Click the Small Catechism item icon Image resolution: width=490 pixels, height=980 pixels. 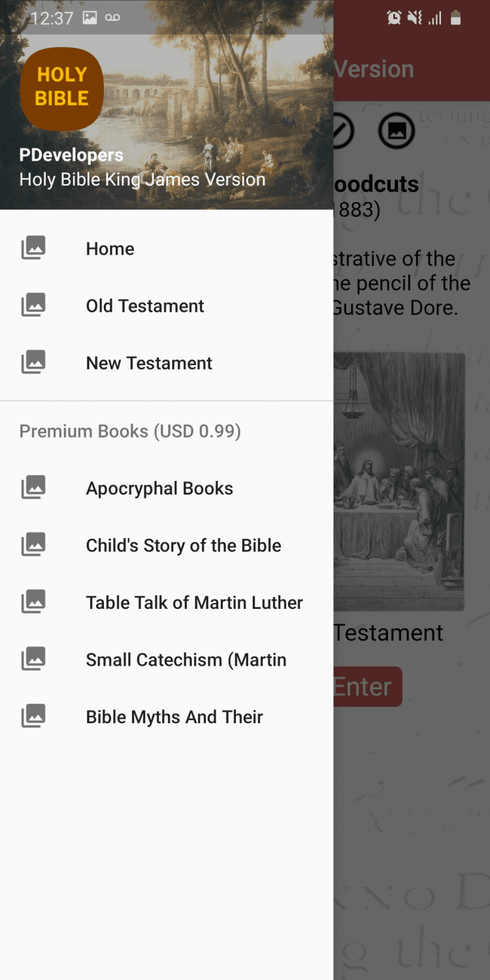point(33,659)
